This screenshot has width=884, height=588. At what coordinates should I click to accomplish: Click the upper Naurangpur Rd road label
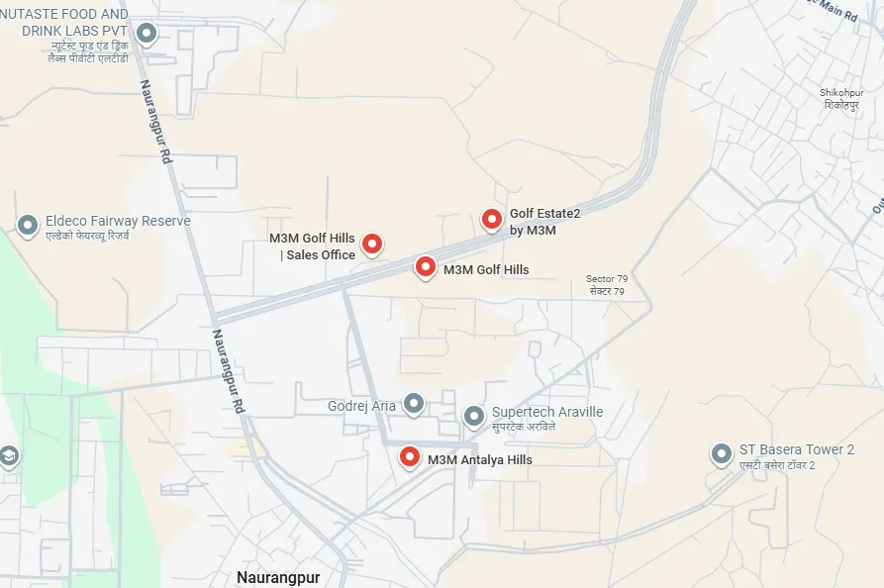click(155, 122)
